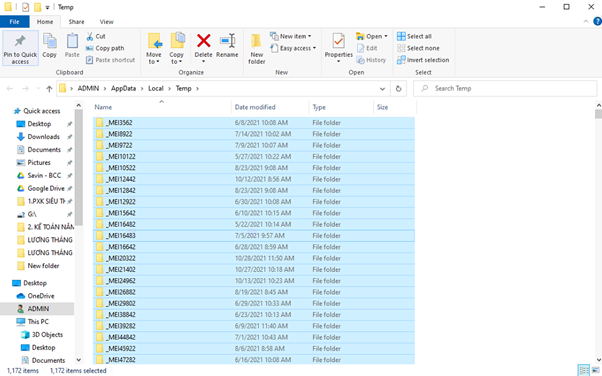The width and height of the screenshot is (602, 376).
Task: Click the Search Temp field
Action: pos(505,88)
